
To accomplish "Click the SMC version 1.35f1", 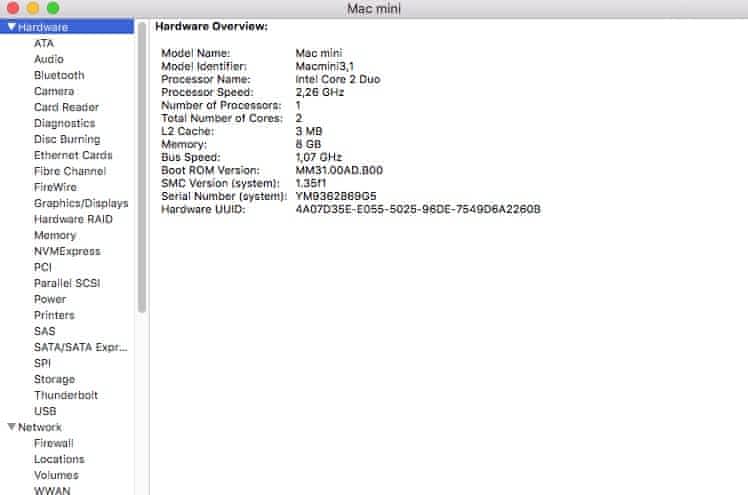I will [x=311, y=183].
